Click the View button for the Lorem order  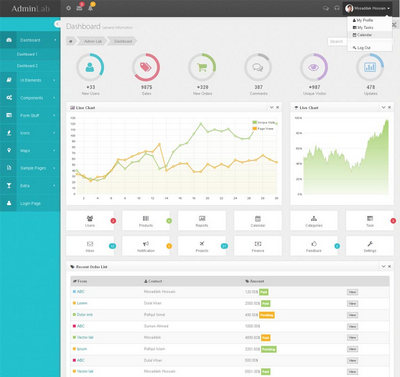click(352, 303)
